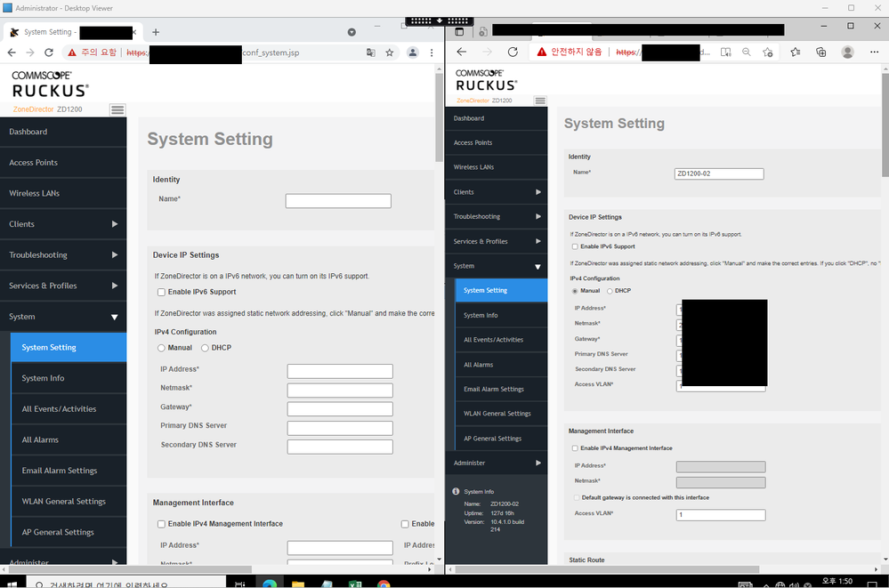Bookmark page with Chrome star icon
The height and width of the screenshot is (588, 889).
(x=390, y=53)
